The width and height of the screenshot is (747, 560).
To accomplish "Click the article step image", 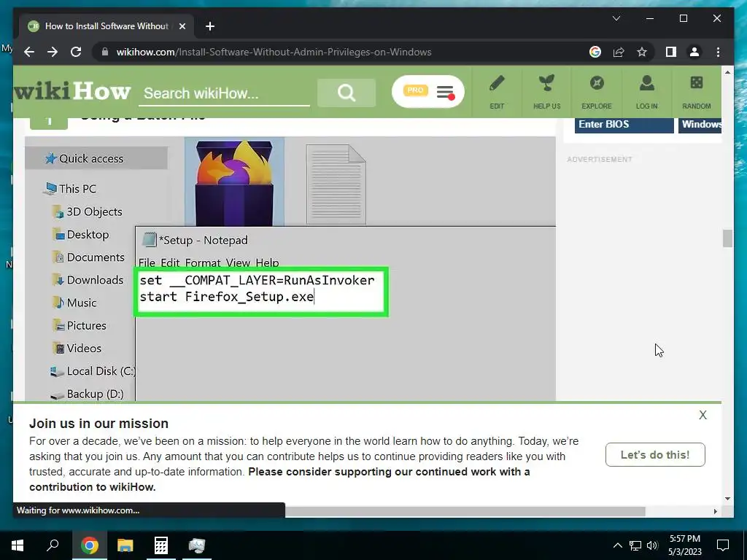I will 290,269.
